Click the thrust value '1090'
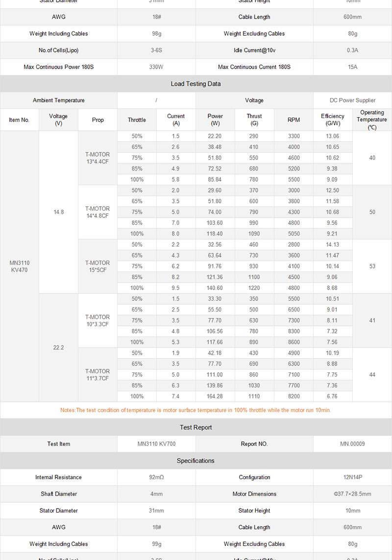Screen dimensions: 392x560 254,234
